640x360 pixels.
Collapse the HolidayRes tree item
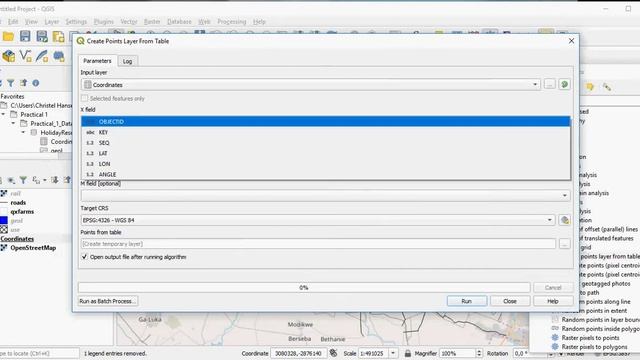(23, 132)
